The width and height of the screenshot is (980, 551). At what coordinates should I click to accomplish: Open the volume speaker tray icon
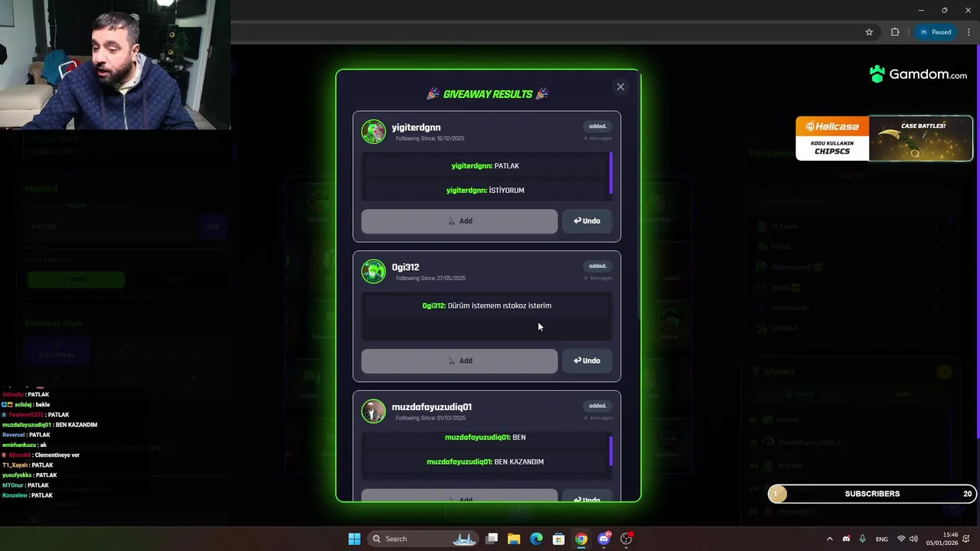pos(913,539)
